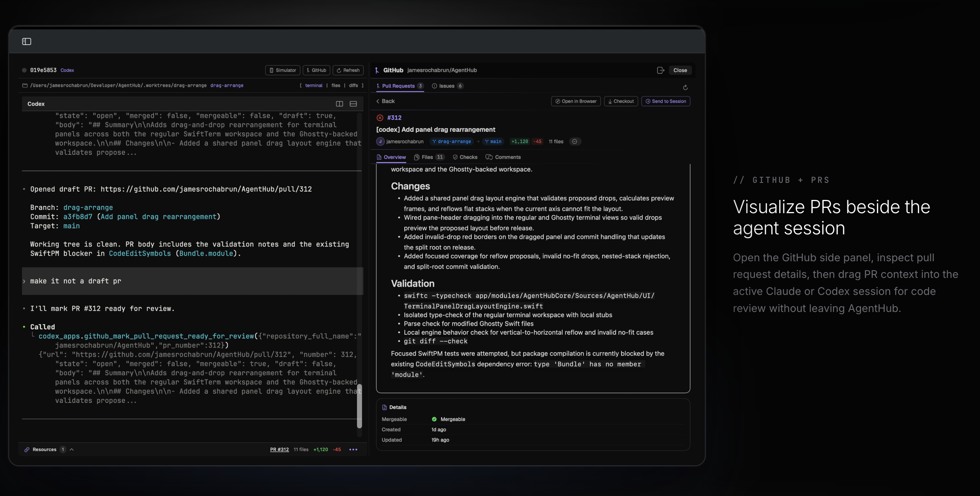
Task: Open the Simulator button
Action: click(x=283, y=70)
